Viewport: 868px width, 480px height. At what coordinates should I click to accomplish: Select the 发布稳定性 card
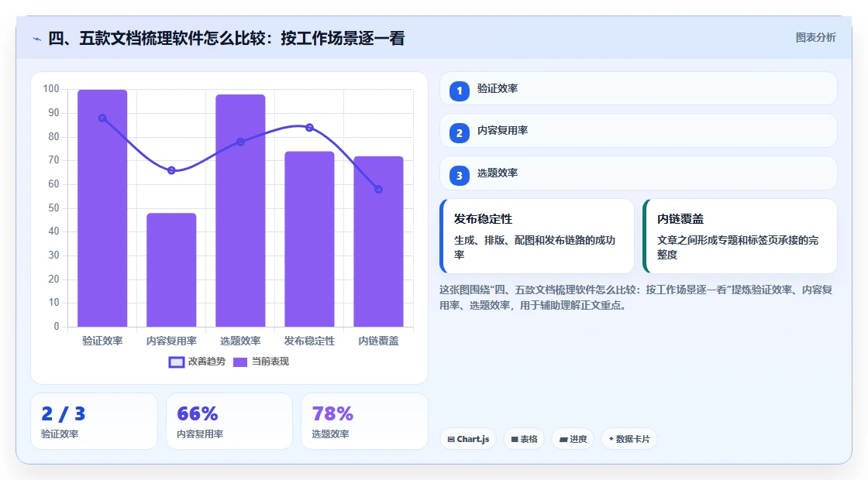tap(536, 236)
